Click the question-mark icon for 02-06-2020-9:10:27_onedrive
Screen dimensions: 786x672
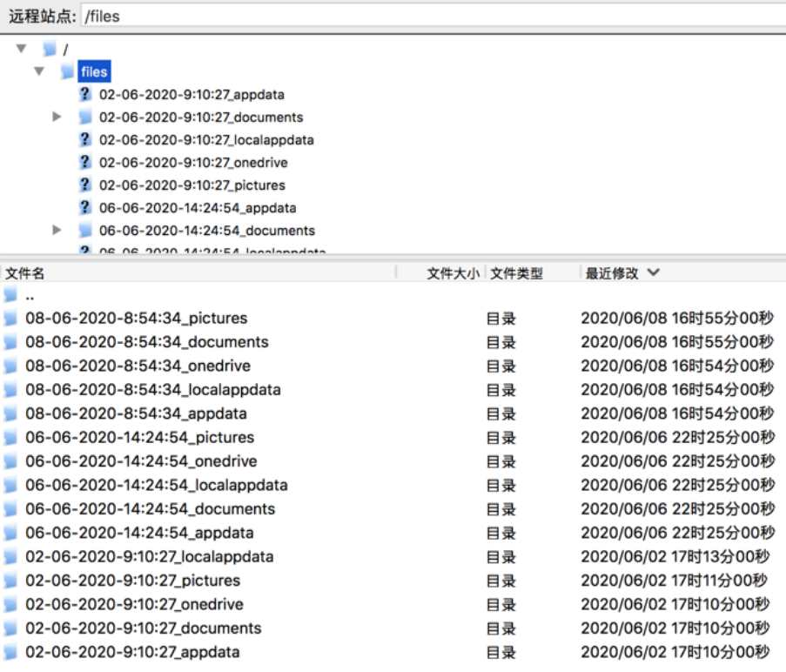[84, 162]
